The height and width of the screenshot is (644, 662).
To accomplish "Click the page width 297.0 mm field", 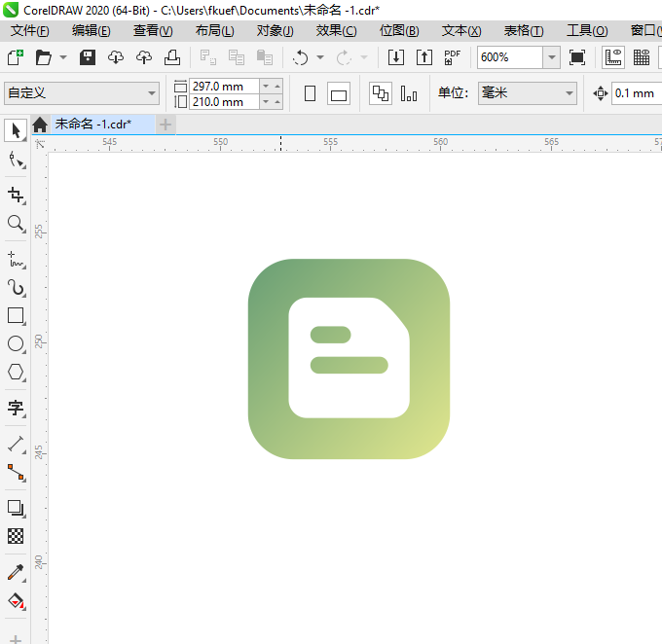I will tap(224, 86).
